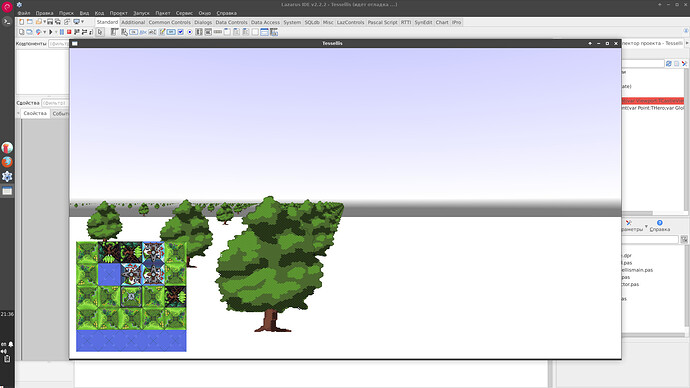
Task: Stop debugging with the red stop icon
Action: tap(69, 32)
